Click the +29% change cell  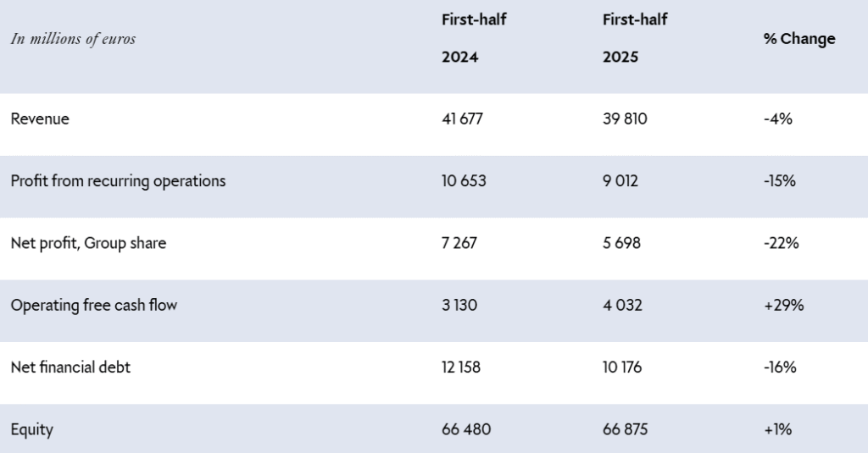[x=784, y=306]
